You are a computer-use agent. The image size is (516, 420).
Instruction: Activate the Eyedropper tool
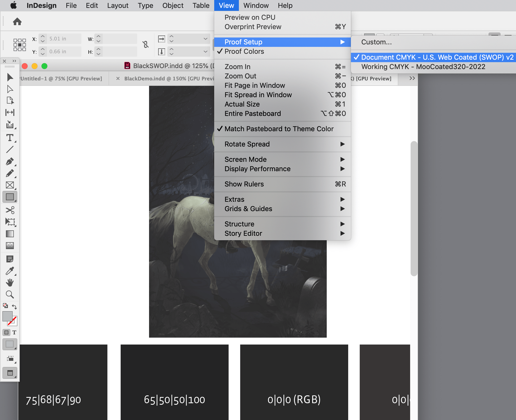point(10,271)
